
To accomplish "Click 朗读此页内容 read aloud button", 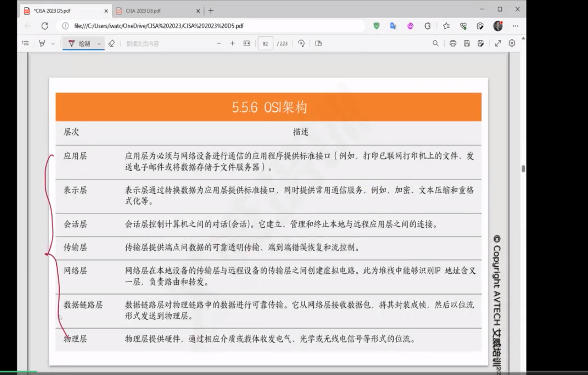I will pyautogui.click(x=143, y=44).
